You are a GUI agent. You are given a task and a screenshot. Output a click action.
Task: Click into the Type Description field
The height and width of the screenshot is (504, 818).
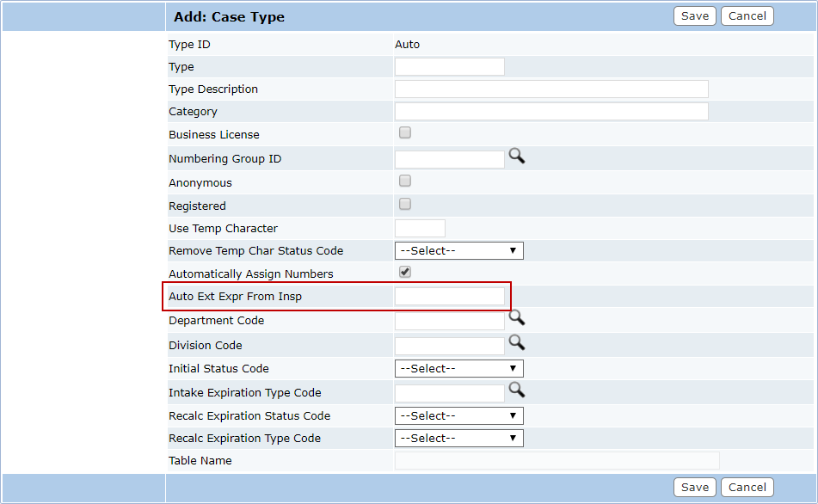550,89
